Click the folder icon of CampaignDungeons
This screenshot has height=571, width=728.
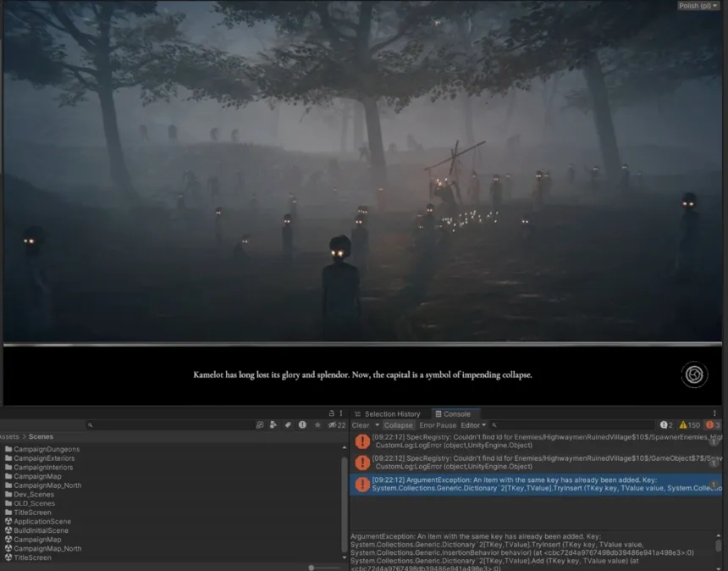8,449
